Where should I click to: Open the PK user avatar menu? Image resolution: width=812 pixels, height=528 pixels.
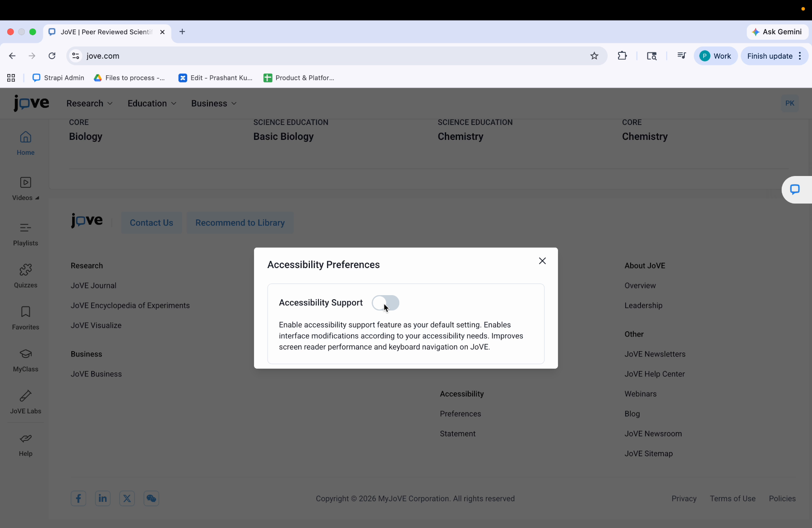[789, 103]
